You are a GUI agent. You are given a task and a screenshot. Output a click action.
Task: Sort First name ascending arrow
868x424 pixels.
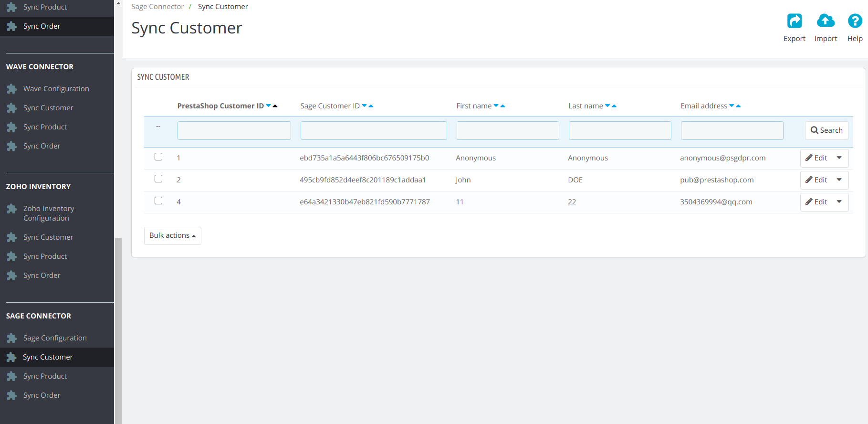point(502,106)
